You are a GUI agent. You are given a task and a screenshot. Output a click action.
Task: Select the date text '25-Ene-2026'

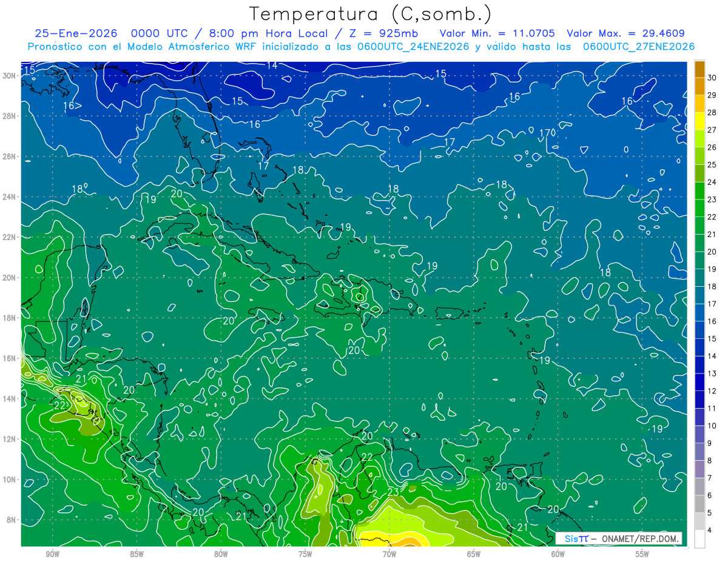point(75,33)
